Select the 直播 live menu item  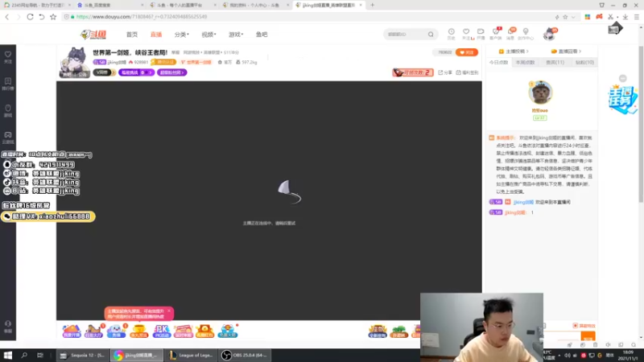[156, 35]
